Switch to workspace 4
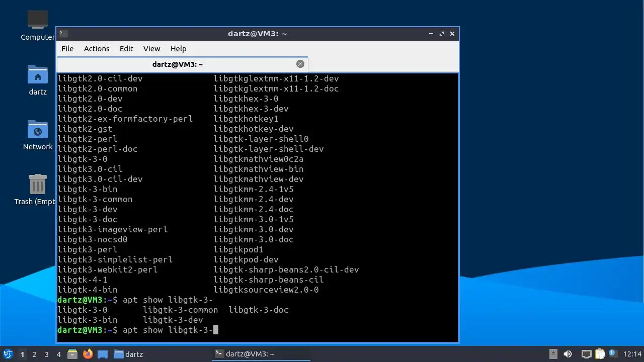Screen dimensions: 644x362 click(59, 354)
